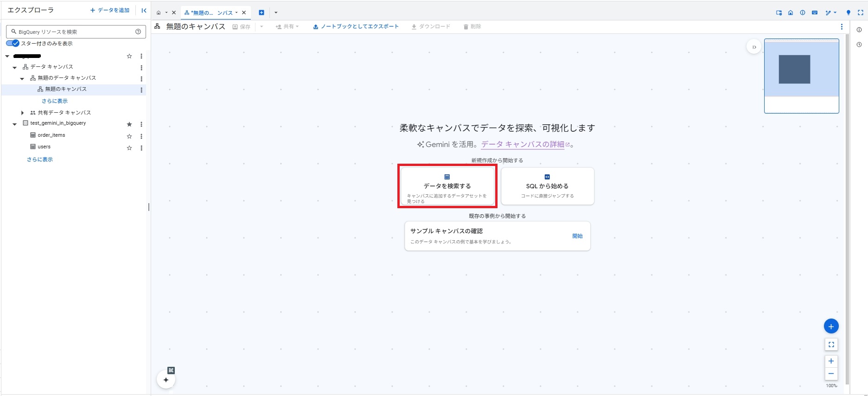Star the users table
This screenshot has height=396, width=868.
point(129,148)
